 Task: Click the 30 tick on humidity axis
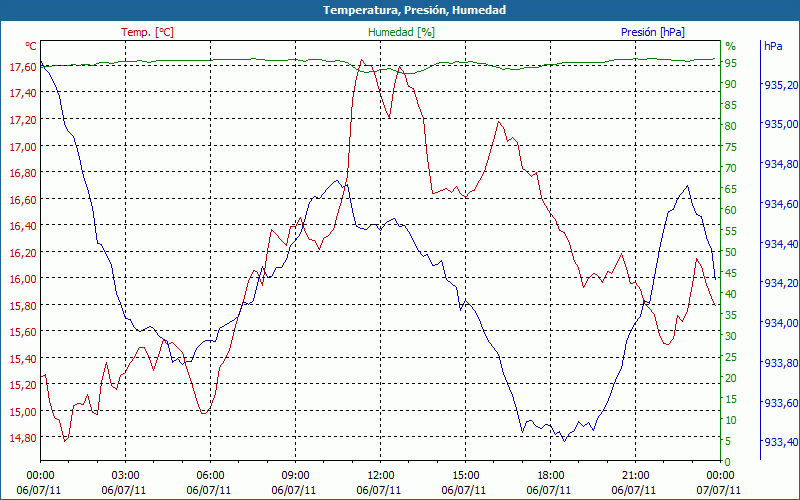731,336
